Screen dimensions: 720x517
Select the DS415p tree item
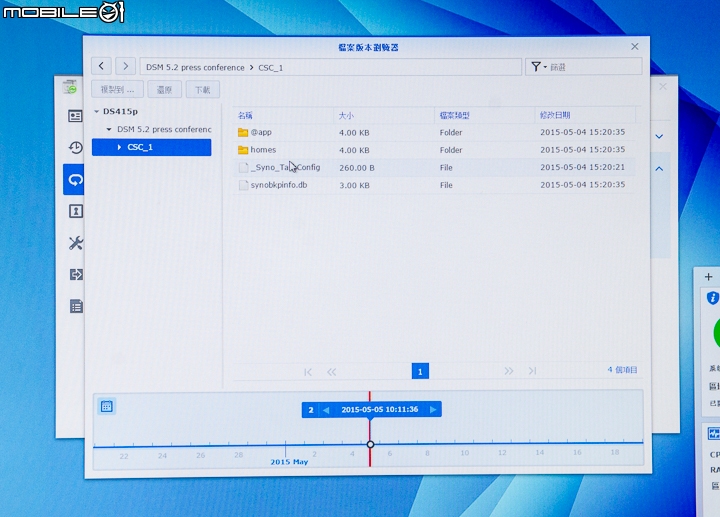(x=120, y=112)
